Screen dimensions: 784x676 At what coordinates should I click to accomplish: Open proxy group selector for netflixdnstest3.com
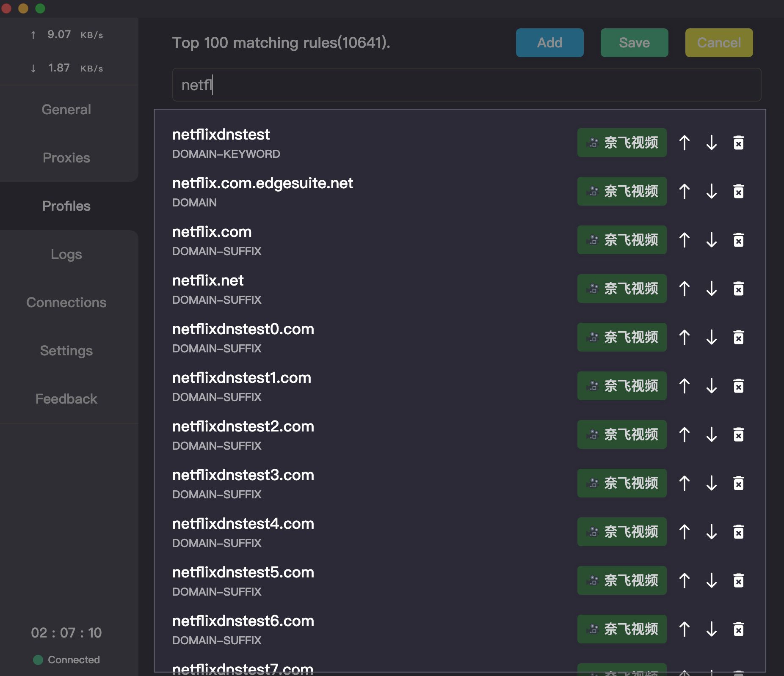[622, 484]
